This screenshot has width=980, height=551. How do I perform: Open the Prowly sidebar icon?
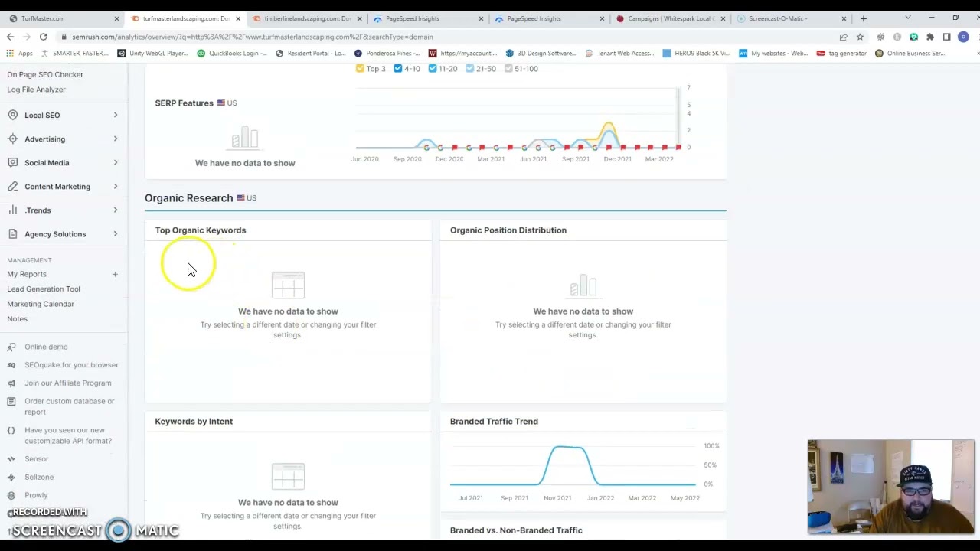coord(11,495)
